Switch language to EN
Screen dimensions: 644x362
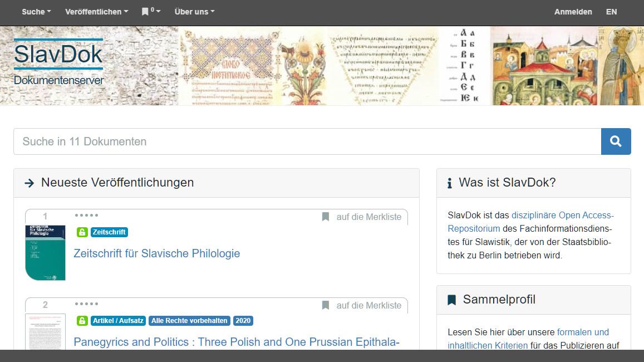(611, 12)
